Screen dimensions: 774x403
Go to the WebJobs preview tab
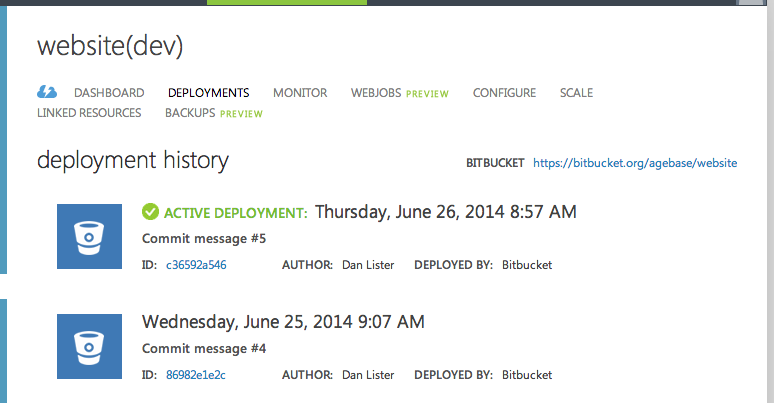click(400, 93)
